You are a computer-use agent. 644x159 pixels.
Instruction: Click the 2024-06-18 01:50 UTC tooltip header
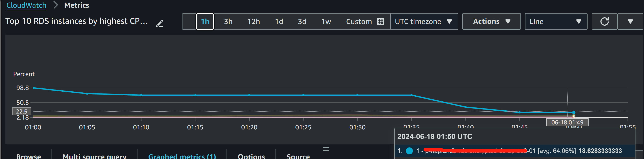click(x=435, y=136)
